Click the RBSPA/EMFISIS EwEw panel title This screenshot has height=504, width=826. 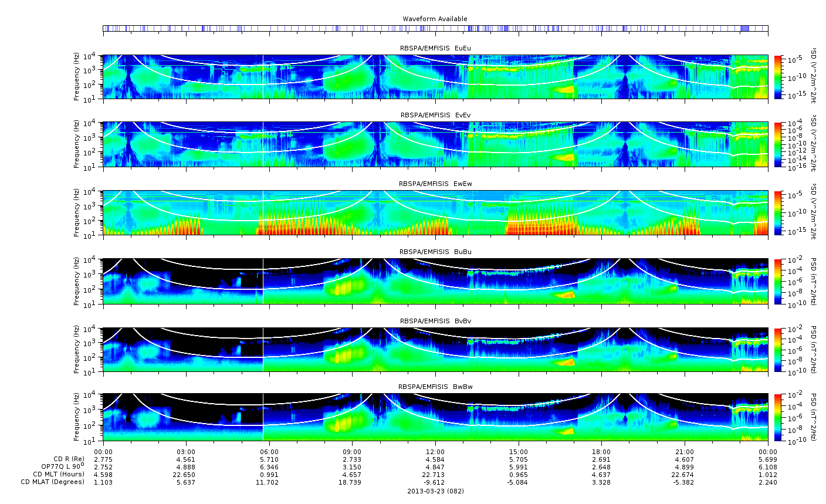point(435,184)
